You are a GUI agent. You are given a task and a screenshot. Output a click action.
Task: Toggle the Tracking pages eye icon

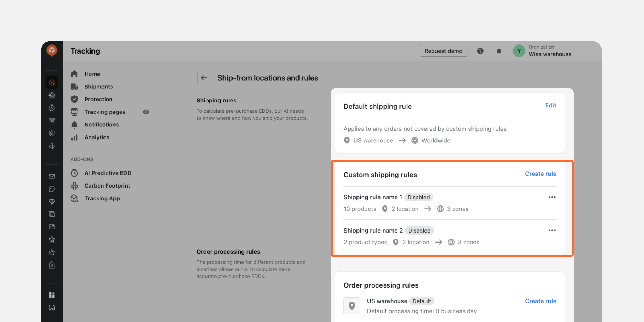(x=146, y=112)
